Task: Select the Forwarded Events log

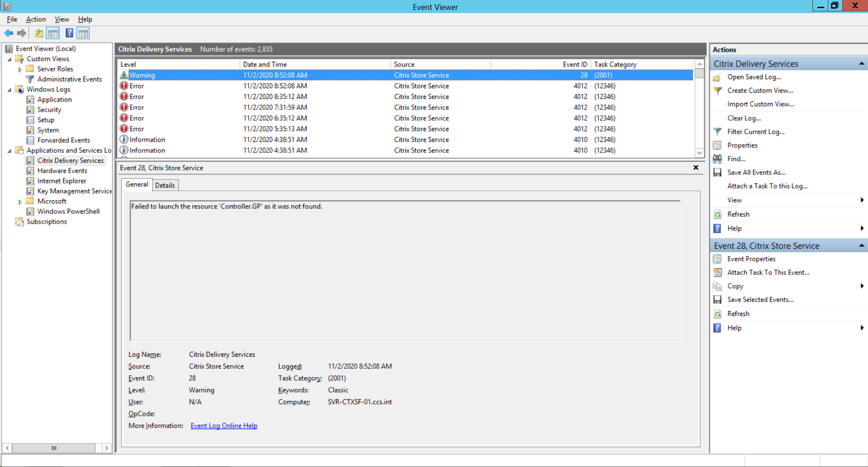Action: click(x=64, y=140)
